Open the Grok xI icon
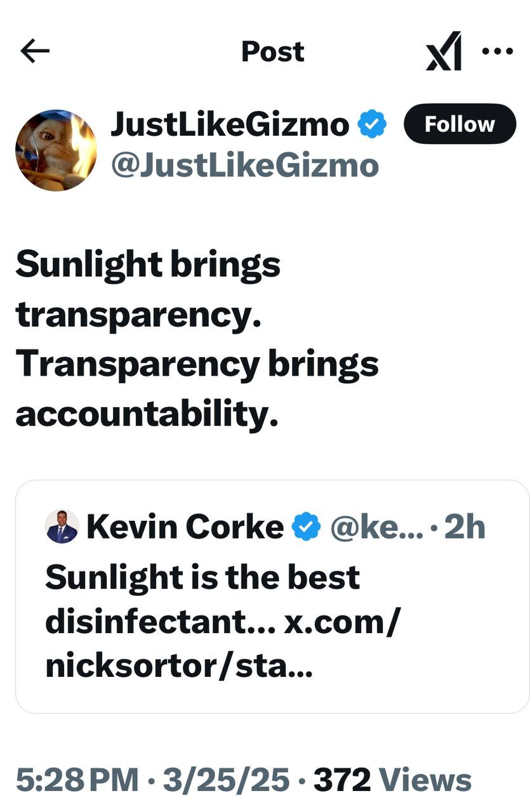The image size is (530, 812). 444,52
